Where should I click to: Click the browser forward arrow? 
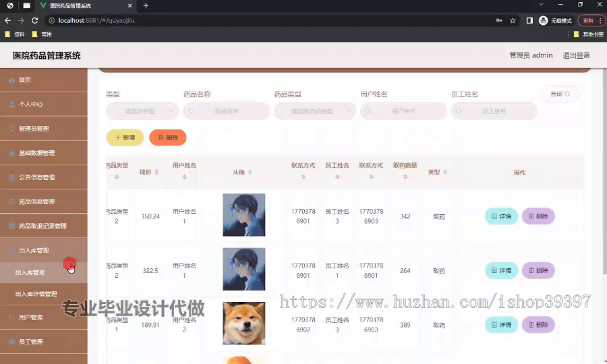pyautogui.click(x=22, y=20)
